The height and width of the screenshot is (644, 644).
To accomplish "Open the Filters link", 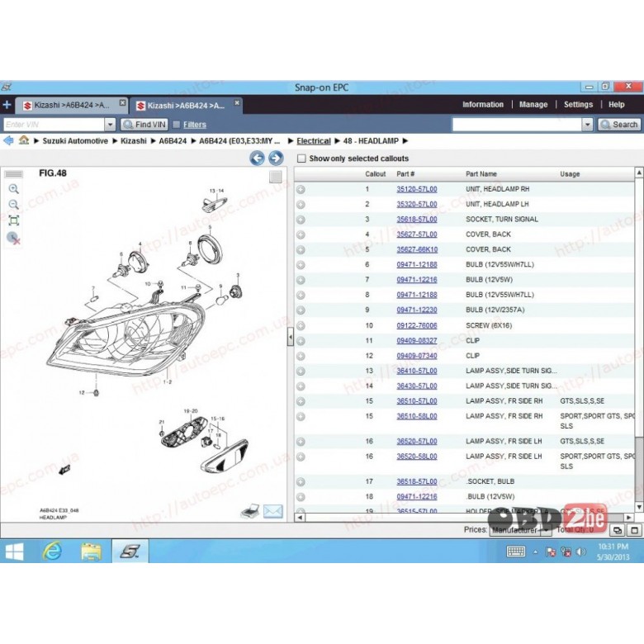I will tap(195, 125).
